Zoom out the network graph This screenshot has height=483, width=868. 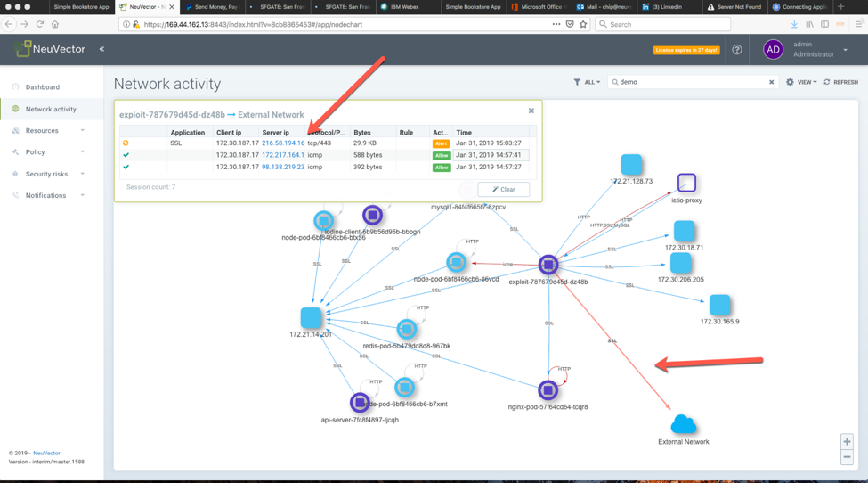pos(847,457)
